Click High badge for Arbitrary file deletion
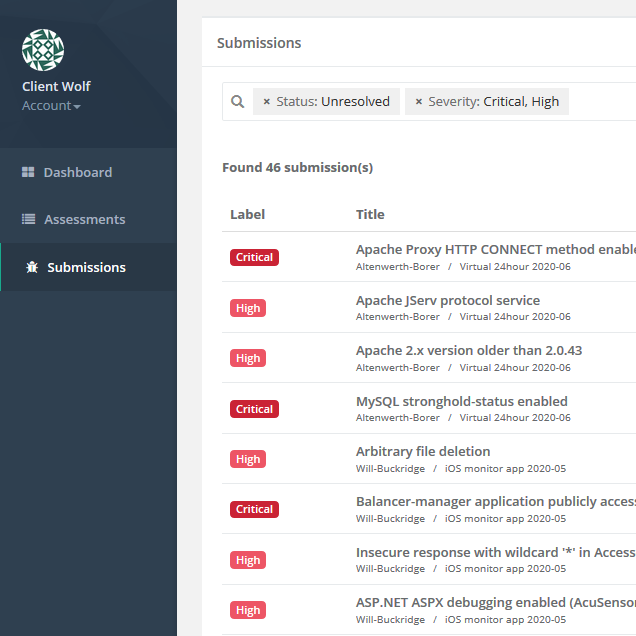The height and width of the screenshot is (636, 636). pyautogui.click(x=248, y=459)
